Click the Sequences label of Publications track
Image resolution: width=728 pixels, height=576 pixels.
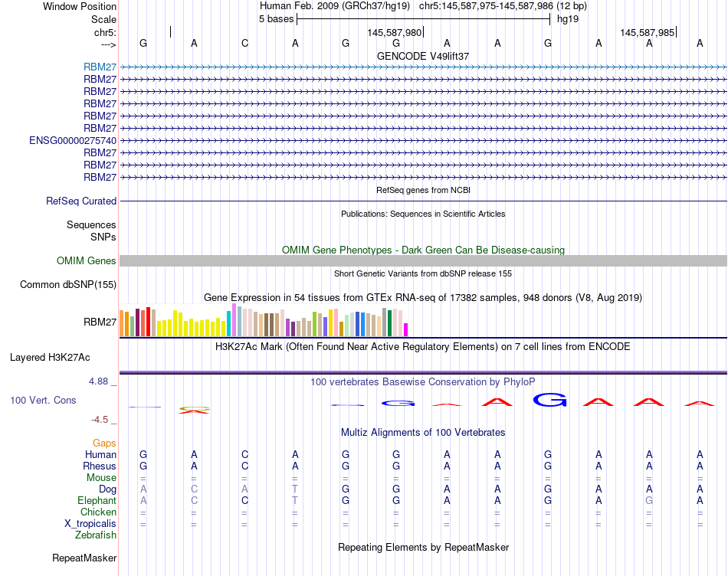[x=91, y=225]
